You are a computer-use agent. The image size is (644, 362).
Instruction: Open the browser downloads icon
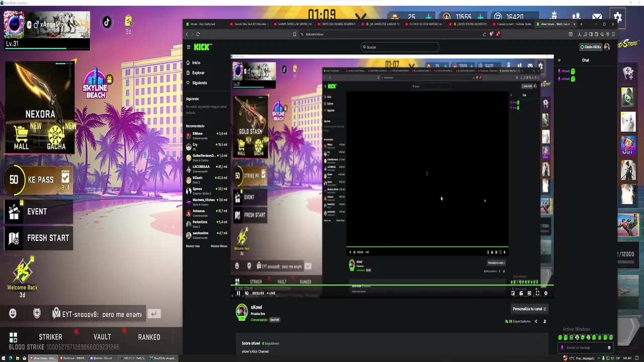pyautogui.click(x=579, y=34)
